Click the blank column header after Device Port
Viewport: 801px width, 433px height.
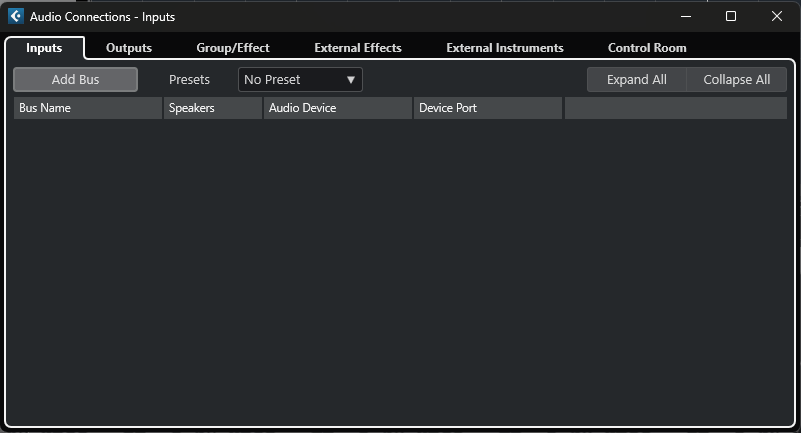click(676, 108)
